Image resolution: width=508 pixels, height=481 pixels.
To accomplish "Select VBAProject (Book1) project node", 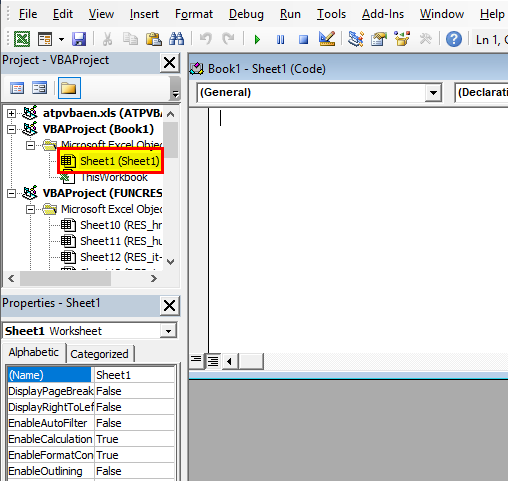I will point(98,129).
